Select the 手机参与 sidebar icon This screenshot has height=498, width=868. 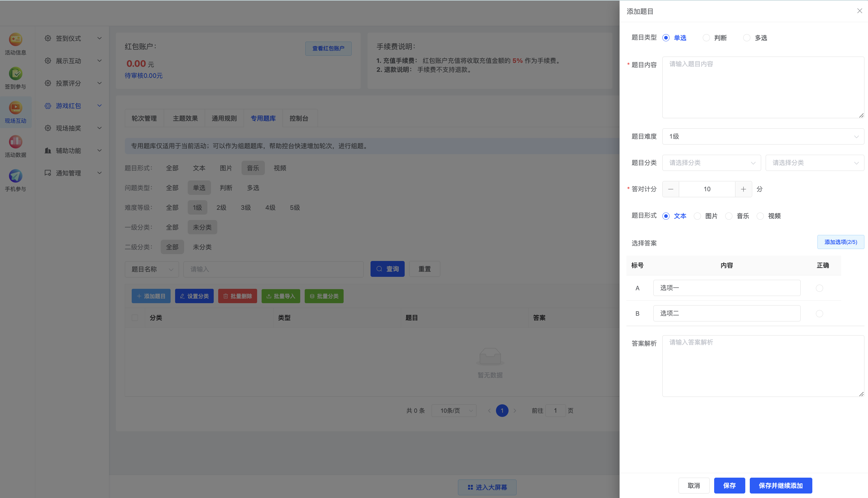15,180
